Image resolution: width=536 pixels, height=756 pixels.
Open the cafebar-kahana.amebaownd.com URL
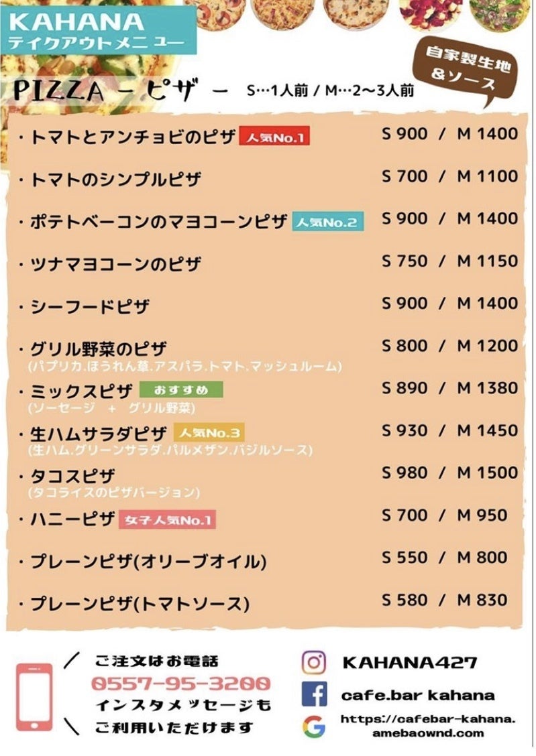coord(428,726)
